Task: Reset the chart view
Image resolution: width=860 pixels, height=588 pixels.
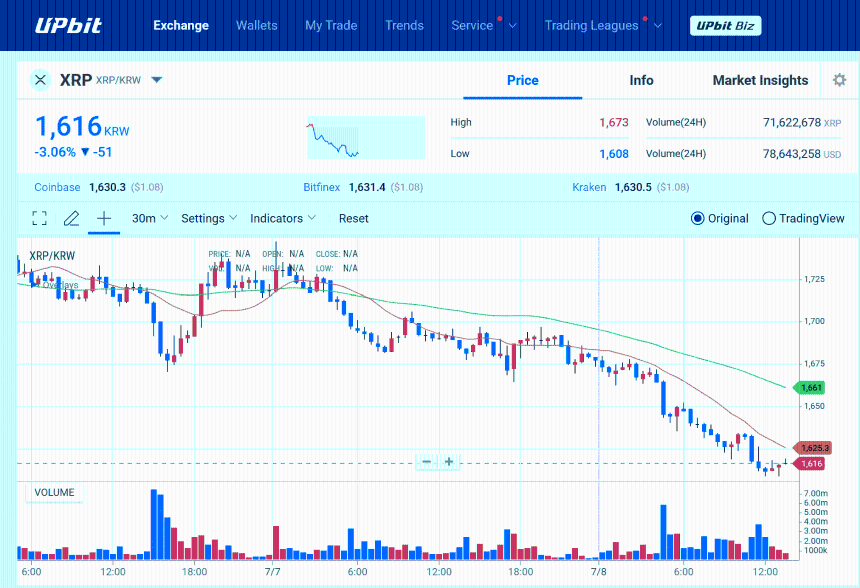Action: (353, 218)
